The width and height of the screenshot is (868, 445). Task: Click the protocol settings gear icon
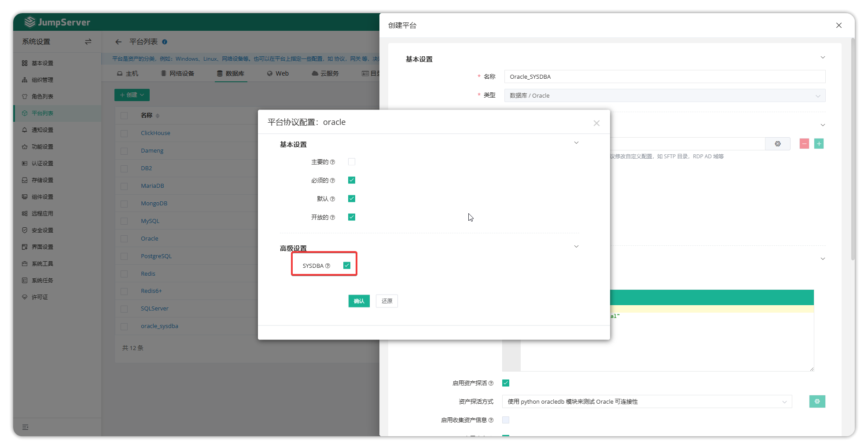pos(777,144)
